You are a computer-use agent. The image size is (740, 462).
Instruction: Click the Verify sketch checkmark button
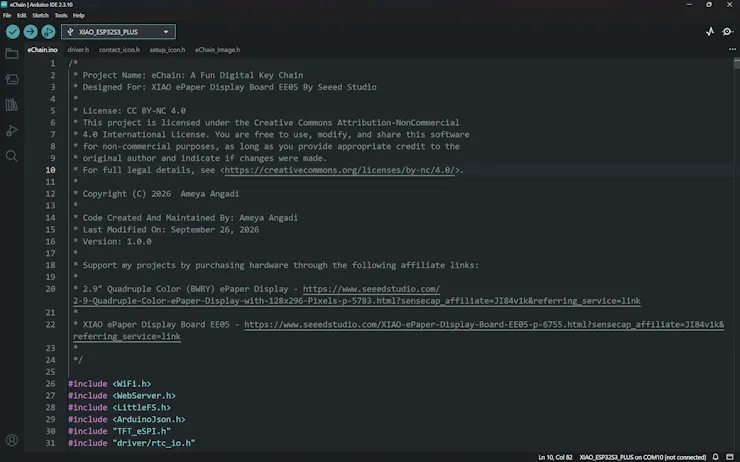[13, 32]
